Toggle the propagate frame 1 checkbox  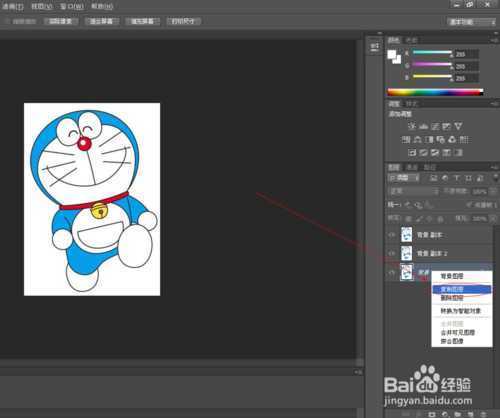[470, 205]
